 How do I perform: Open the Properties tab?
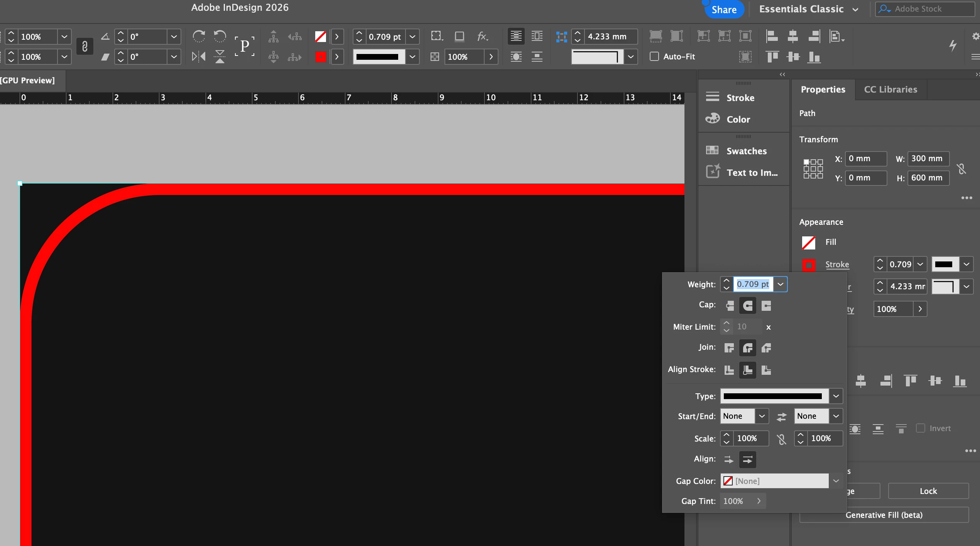823,89
